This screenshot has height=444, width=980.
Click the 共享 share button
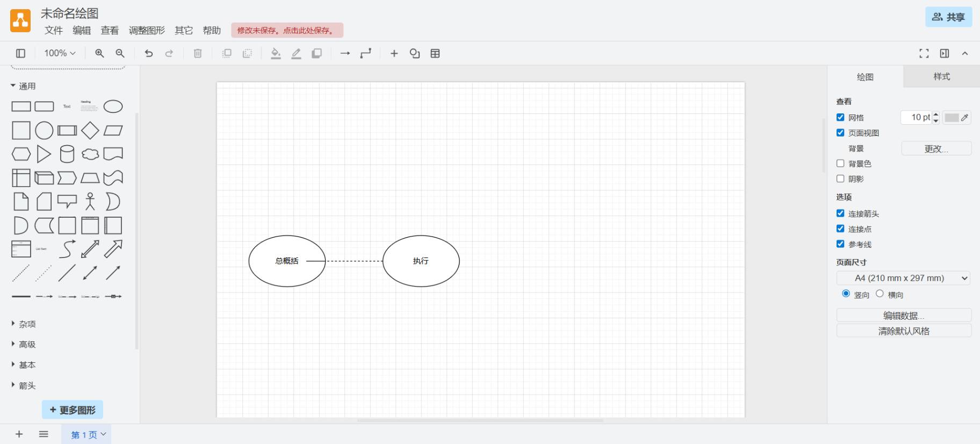[948, 17]
